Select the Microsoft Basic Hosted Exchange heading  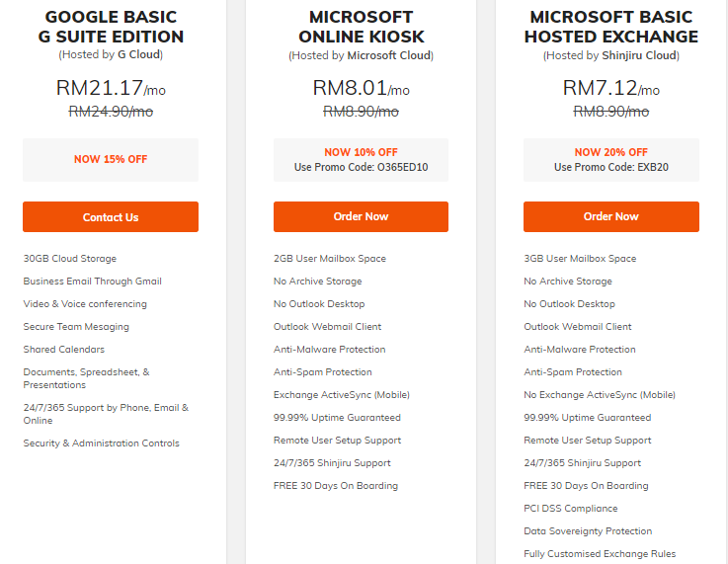coord(611,27)
